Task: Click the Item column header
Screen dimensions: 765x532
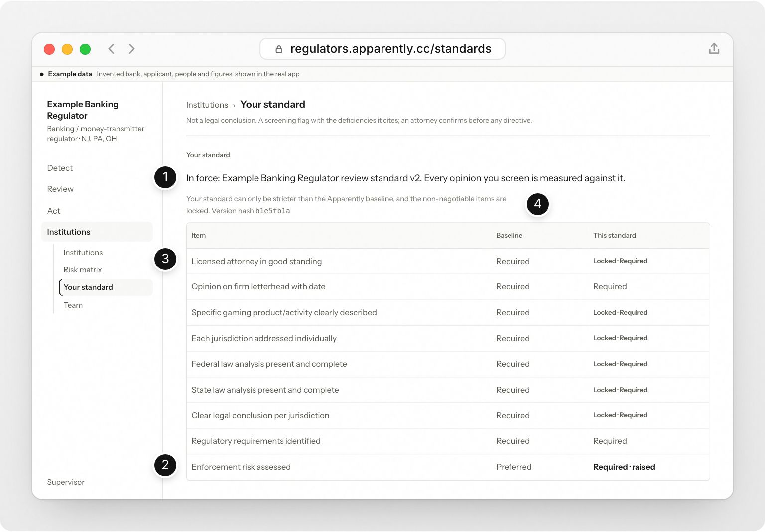Action: click(x=199, y=235)
